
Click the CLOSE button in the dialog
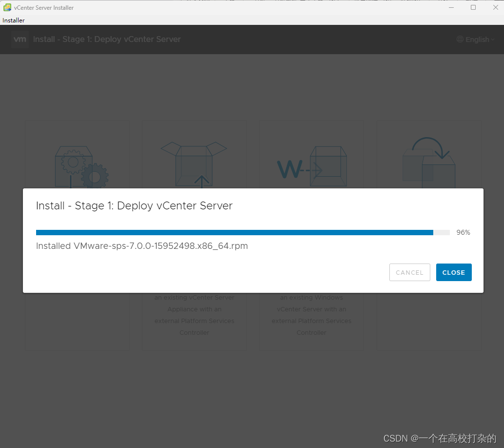[454, 272]
